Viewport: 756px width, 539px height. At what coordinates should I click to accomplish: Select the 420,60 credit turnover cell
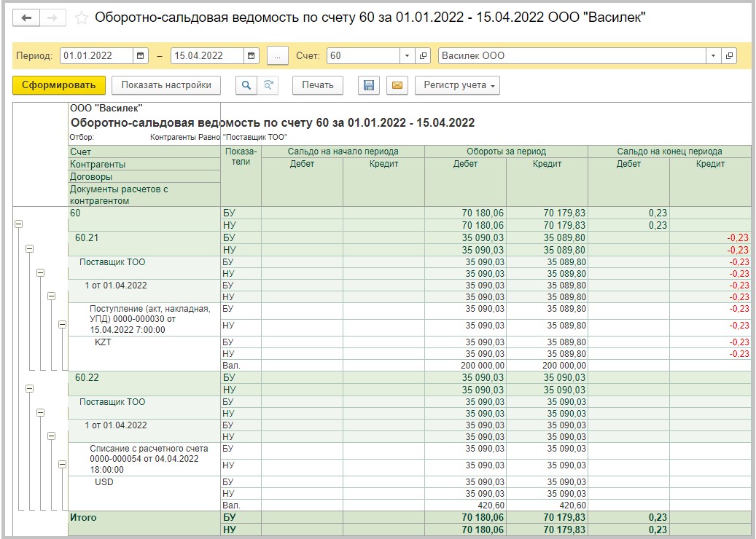(547, 505)
